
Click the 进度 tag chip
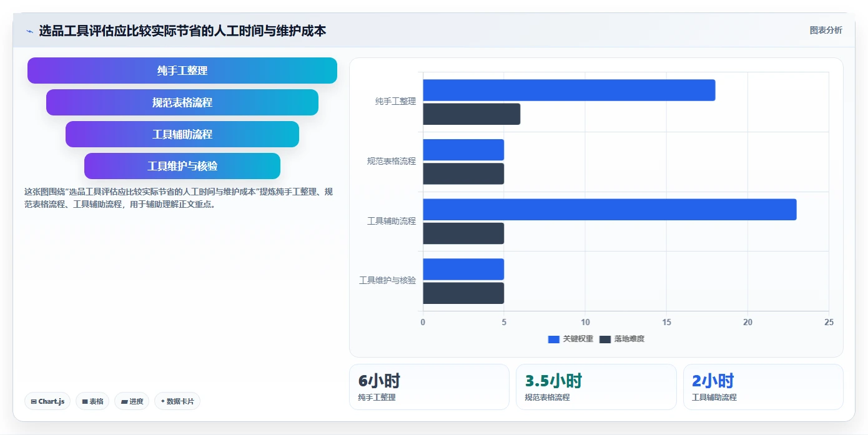click(x=132, y=401)
